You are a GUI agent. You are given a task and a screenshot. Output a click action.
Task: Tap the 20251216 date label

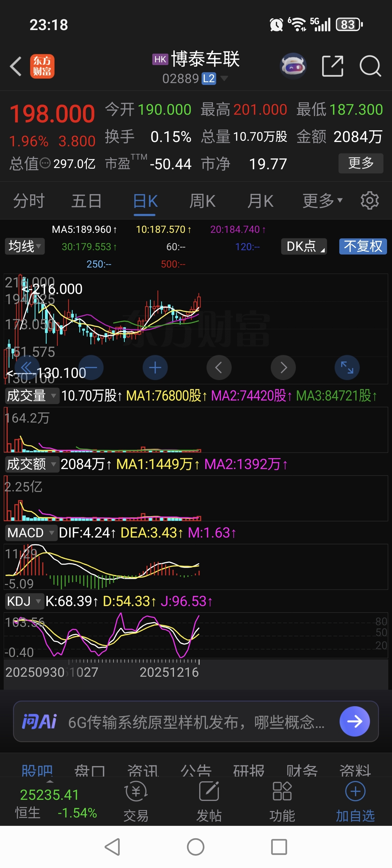pos(169,672)
